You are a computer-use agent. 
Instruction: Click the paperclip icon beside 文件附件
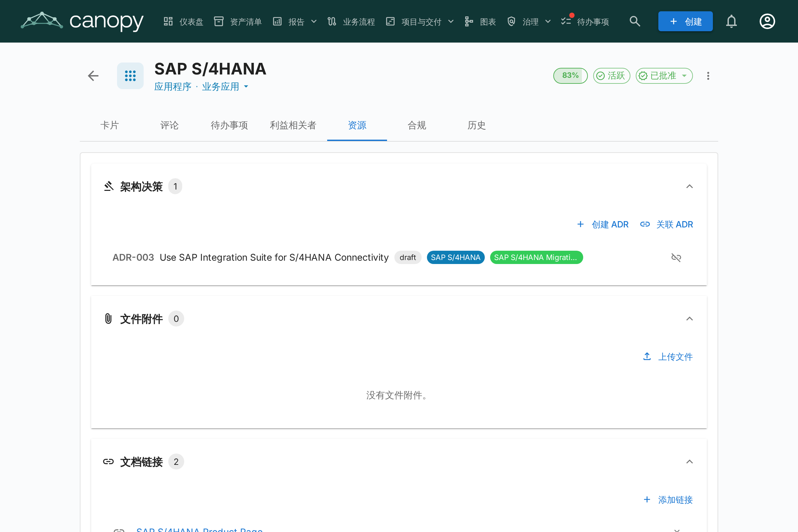pos(109,319)
